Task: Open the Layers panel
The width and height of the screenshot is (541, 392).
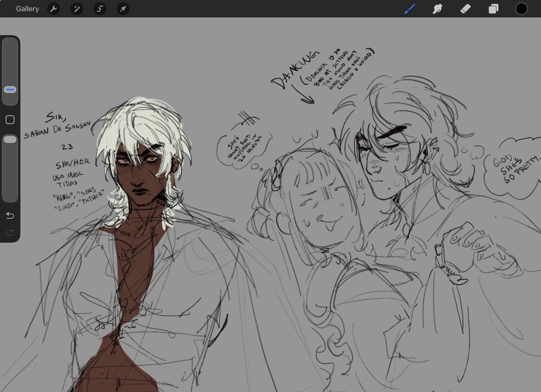Action: (494, 9)
